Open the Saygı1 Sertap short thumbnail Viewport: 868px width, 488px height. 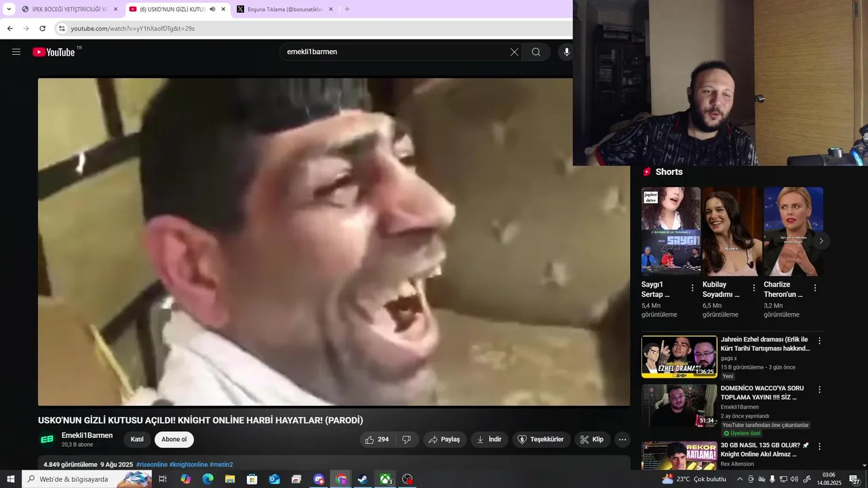[x=671, y=231]
